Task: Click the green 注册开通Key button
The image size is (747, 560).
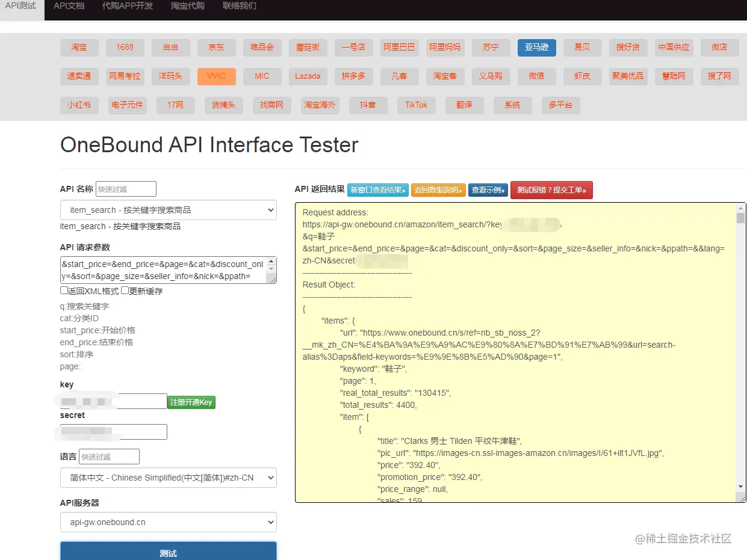Action: (191, 402)
